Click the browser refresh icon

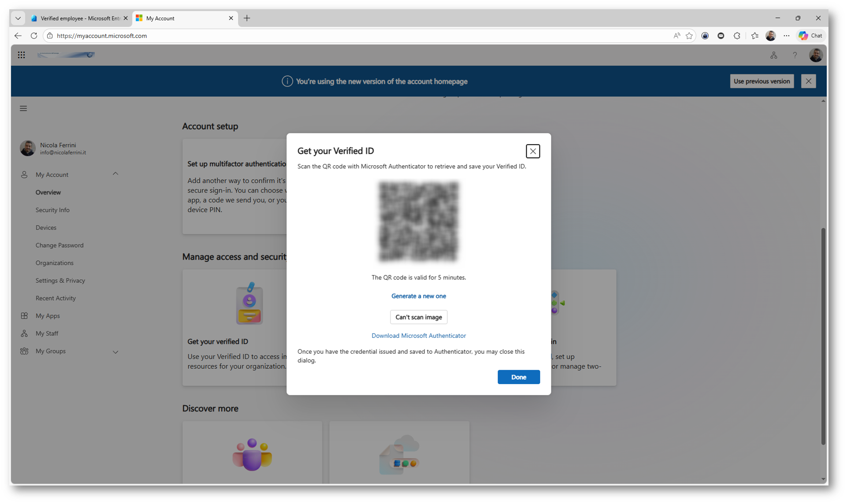(34, 36)
